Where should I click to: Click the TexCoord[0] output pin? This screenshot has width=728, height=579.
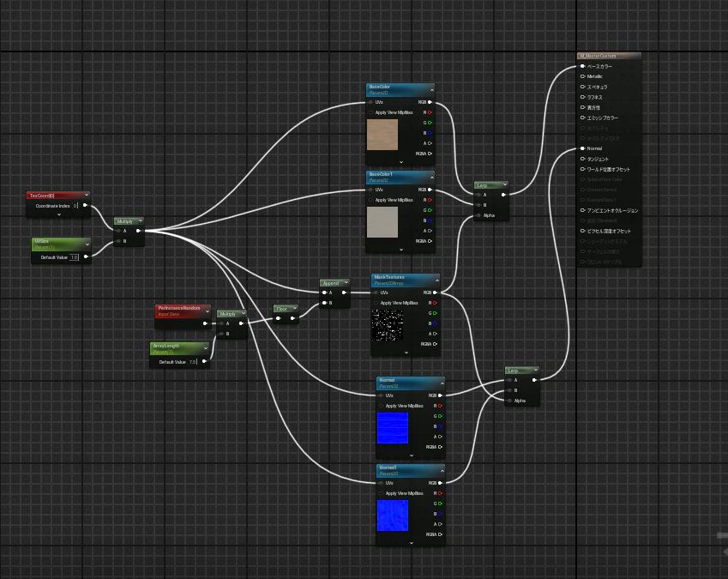pos(85,205)
